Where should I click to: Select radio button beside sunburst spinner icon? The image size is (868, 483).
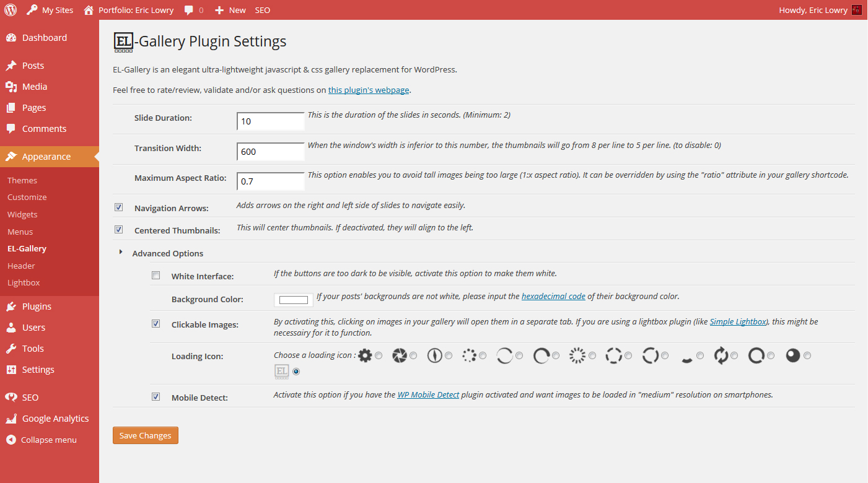click(592, 355)
